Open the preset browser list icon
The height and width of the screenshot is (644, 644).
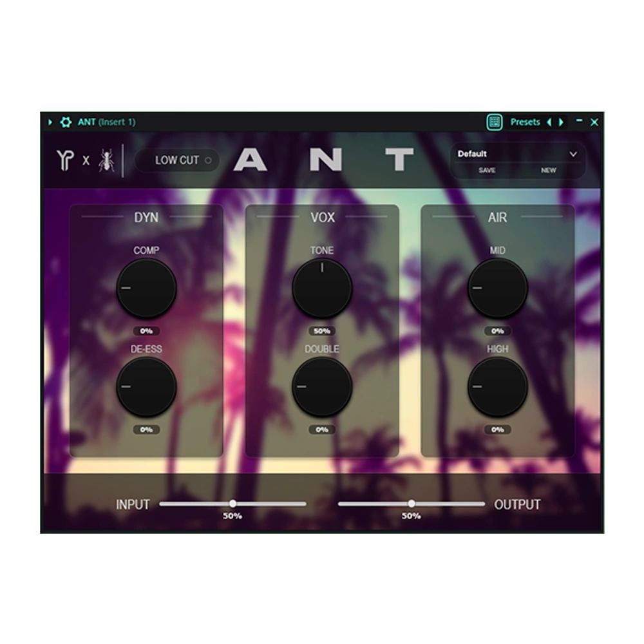point(495,122)
